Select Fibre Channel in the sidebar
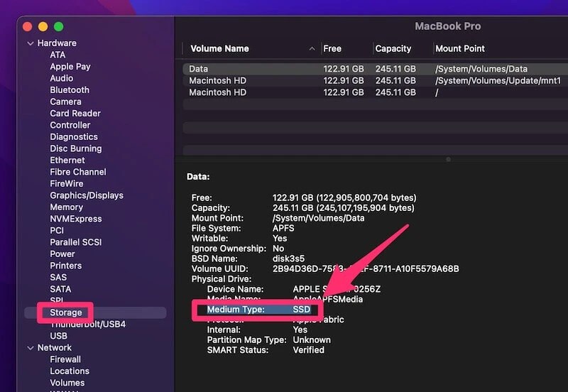568x392 pixels. [78, 172]
